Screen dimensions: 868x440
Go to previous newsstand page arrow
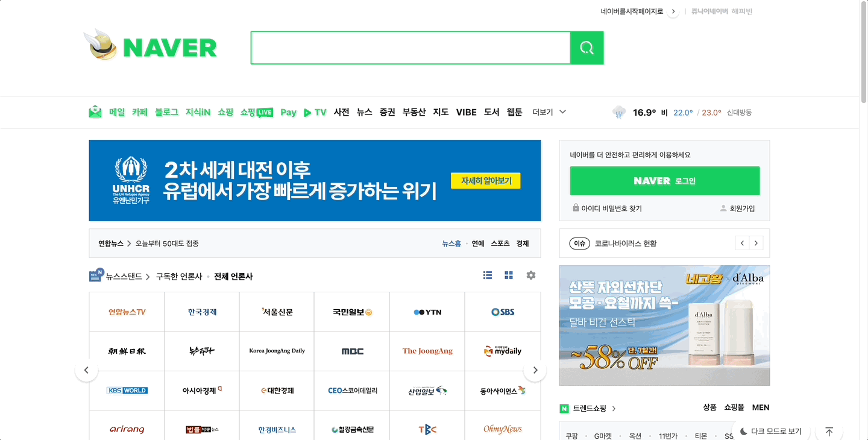point(86,370)
